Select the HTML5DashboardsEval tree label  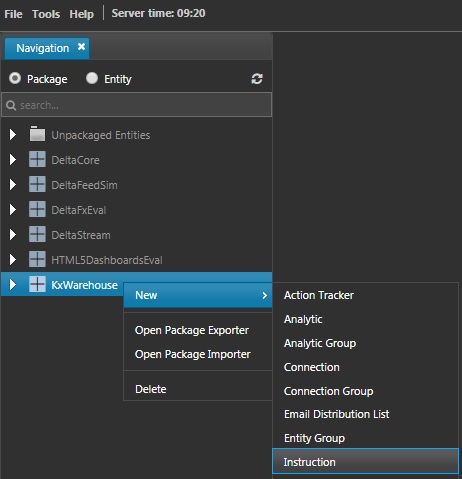pos(107,260)
